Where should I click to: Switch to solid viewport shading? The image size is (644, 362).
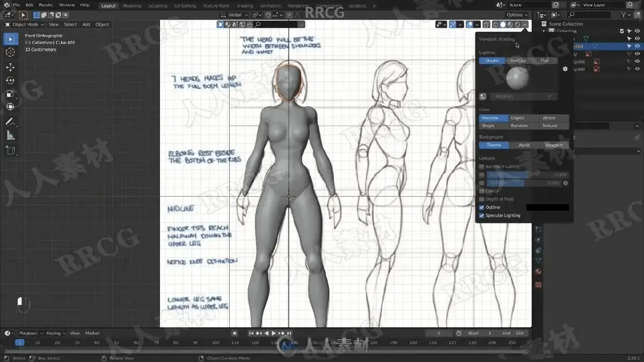[503, 24]
